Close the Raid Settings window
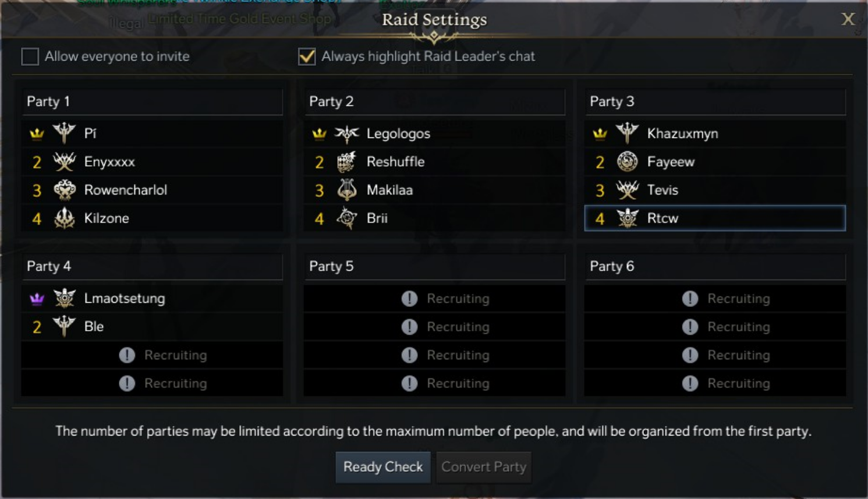Screen dimensions: 868x499 848,19
